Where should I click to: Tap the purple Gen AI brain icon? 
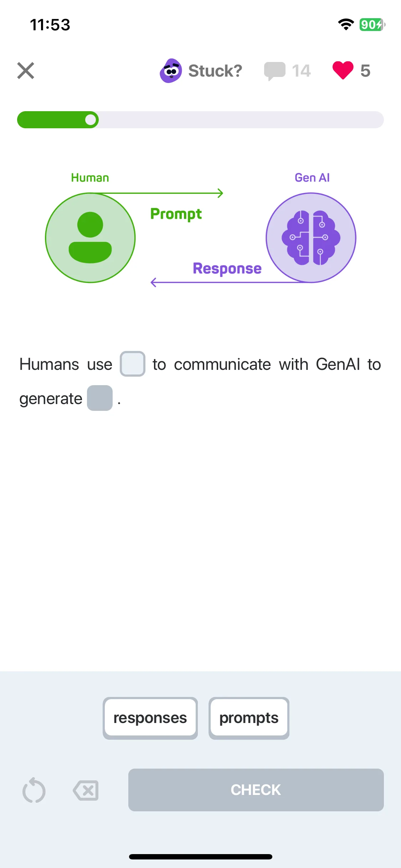point(311,238)
